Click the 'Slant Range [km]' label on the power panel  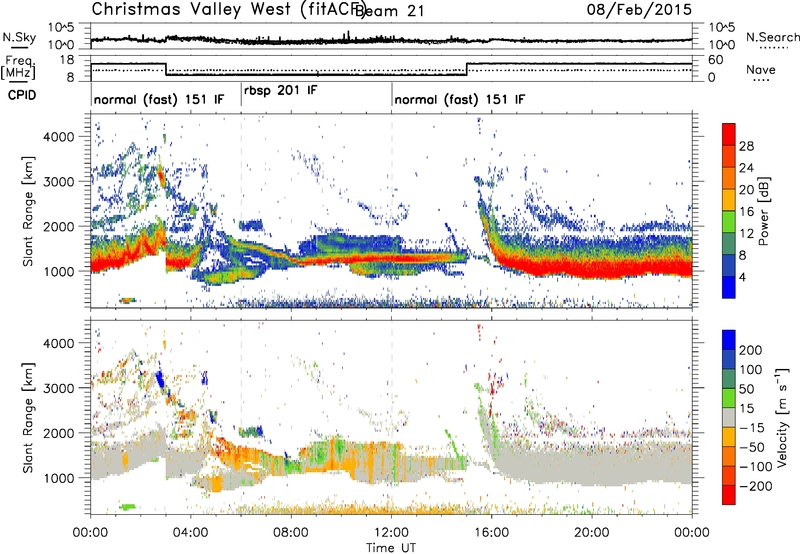pos(28,211)
